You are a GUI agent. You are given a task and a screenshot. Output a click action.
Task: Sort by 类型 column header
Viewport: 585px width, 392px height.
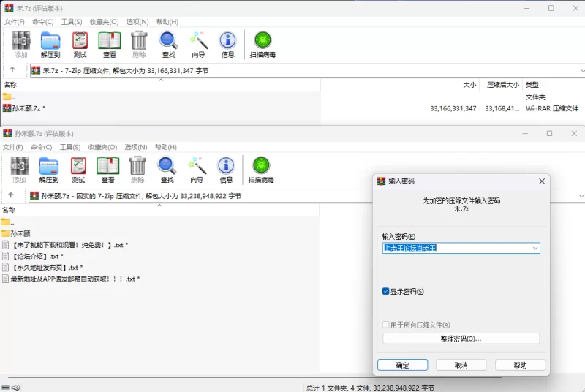pos(532,85)
